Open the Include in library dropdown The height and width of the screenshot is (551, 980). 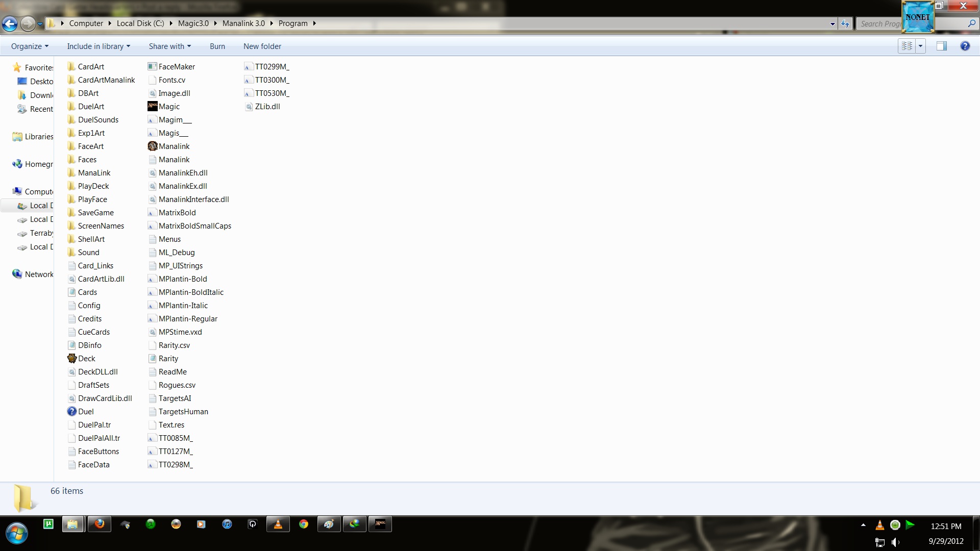[x=99, y=46]
